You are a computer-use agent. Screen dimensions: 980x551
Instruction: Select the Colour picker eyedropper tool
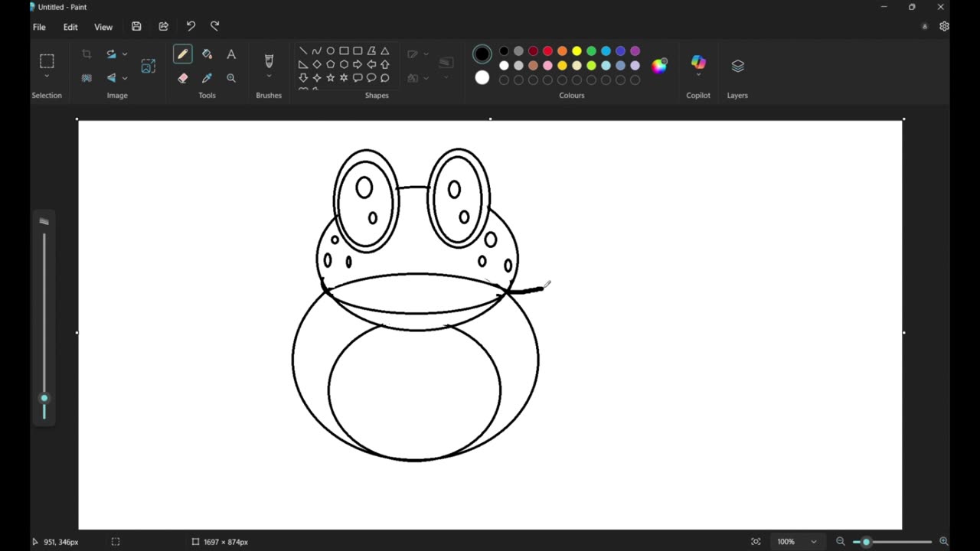click(x=207, y=78)
